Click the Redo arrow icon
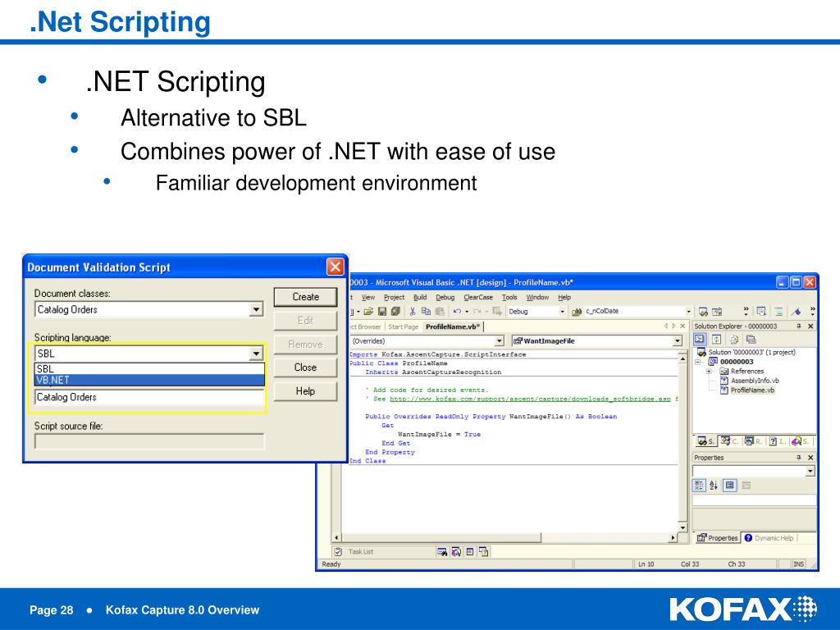This screenshot has width=840, height=630. 477,311
